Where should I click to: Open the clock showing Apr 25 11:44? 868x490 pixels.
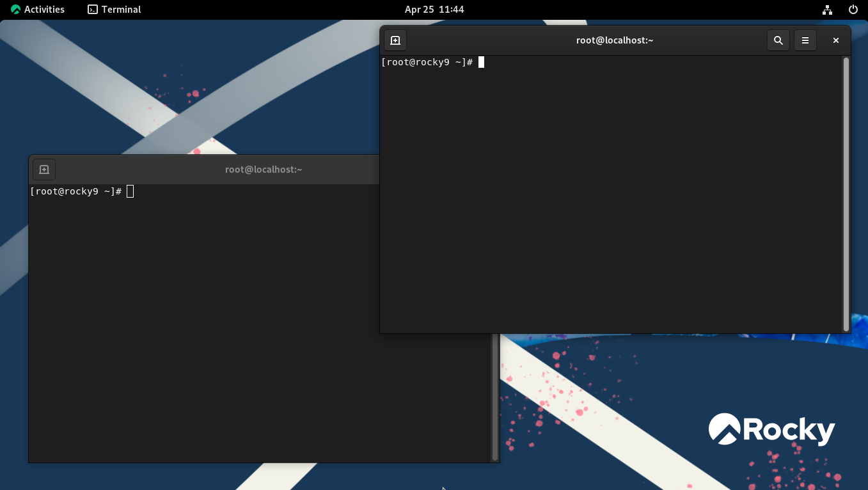click(x=434, y=10)
